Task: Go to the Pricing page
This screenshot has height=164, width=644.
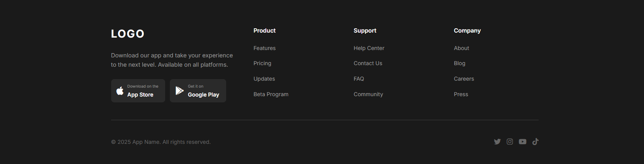Action: click(x=262, y=63)
